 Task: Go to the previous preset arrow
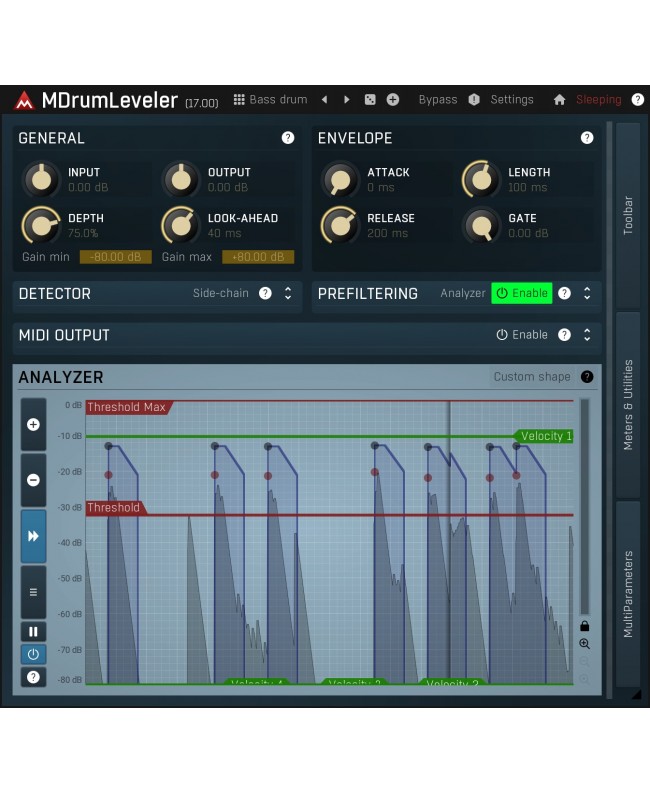click(324, 99)
